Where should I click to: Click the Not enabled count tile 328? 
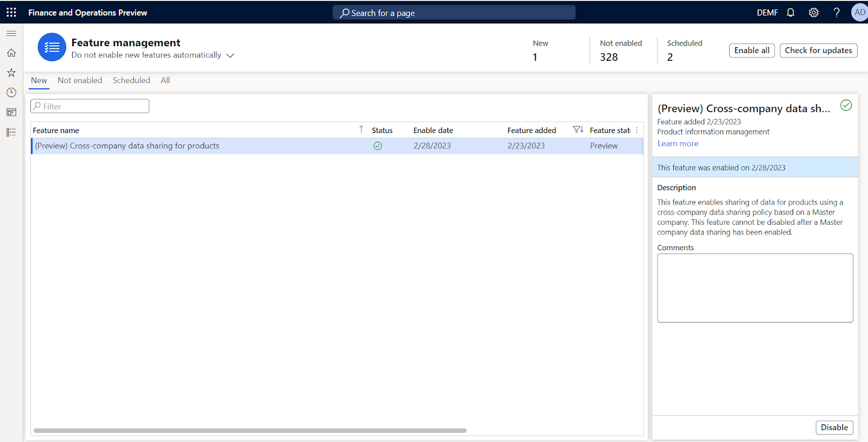621,50
